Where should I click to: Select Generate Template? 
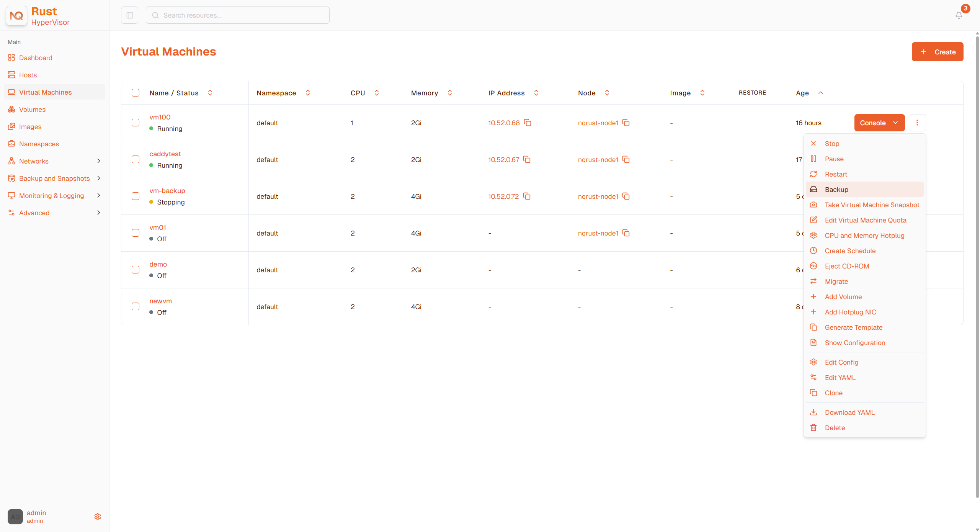point(864,327)
